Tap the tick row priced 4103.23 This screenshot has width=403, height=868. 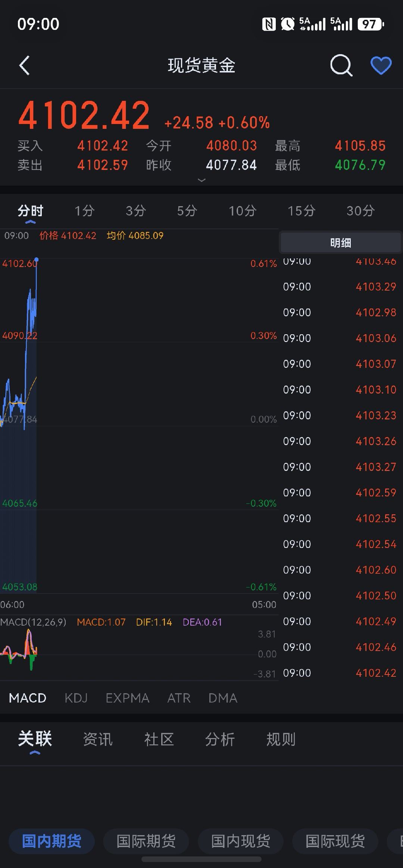[x=340, y=416]
